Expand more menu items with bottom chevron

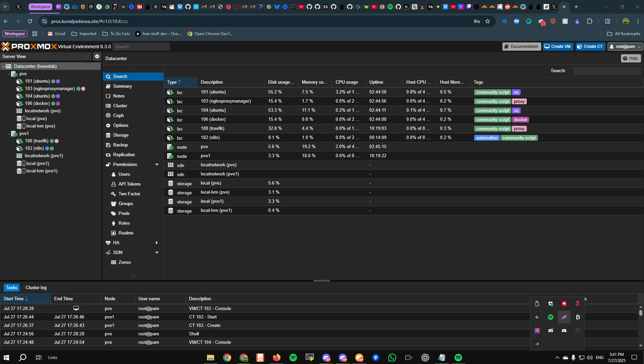pos(133,276)
